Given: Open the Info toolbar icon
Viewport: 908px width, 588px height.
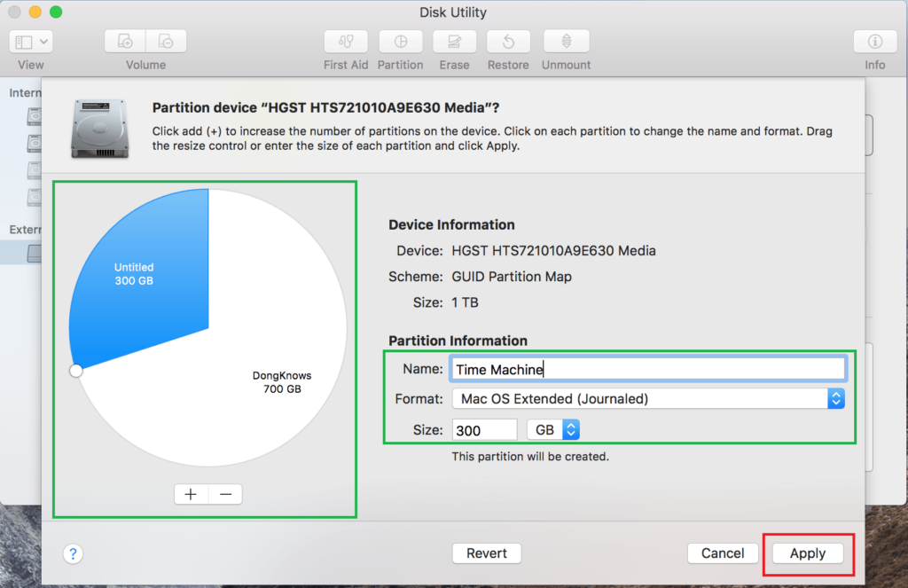Looking at the screenshot, I should (874, 42).
